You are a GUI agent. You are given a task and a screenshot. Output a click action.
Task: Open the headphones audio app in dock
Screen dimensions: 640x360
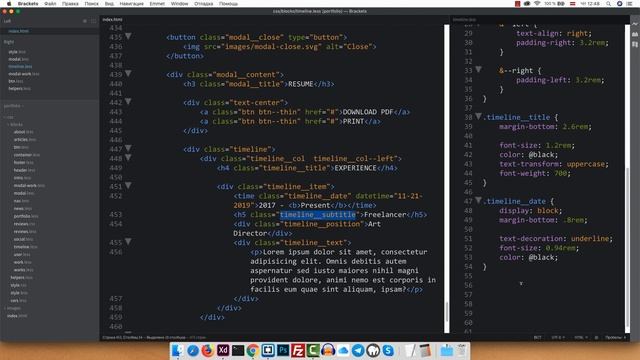[x=328, y=350]
